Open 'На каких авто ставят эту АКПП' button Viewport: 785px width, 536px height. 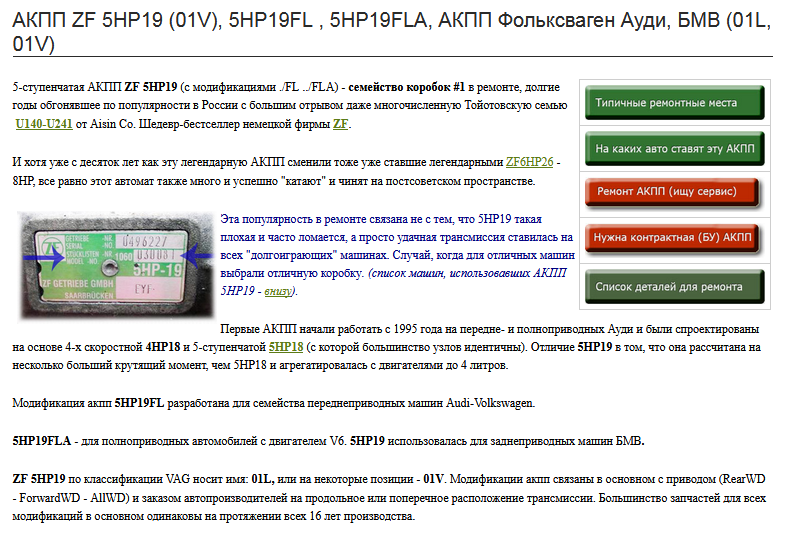pyautogui.click(x=674, y=149)
